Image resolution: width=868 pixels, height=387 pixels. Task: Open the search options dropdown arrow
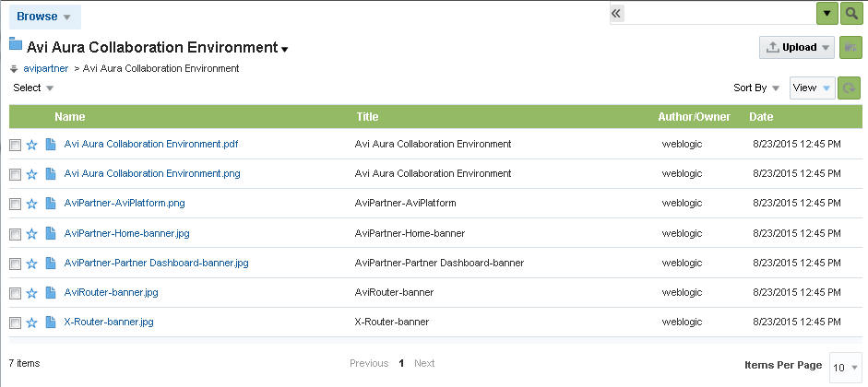click(x=827, y=13)
